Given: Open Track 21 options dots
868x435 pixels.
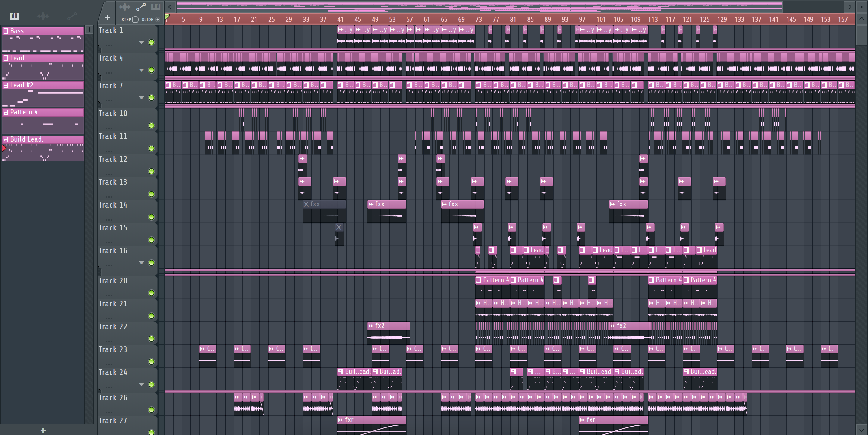Looking at the screenshot, I should point(109,318).
